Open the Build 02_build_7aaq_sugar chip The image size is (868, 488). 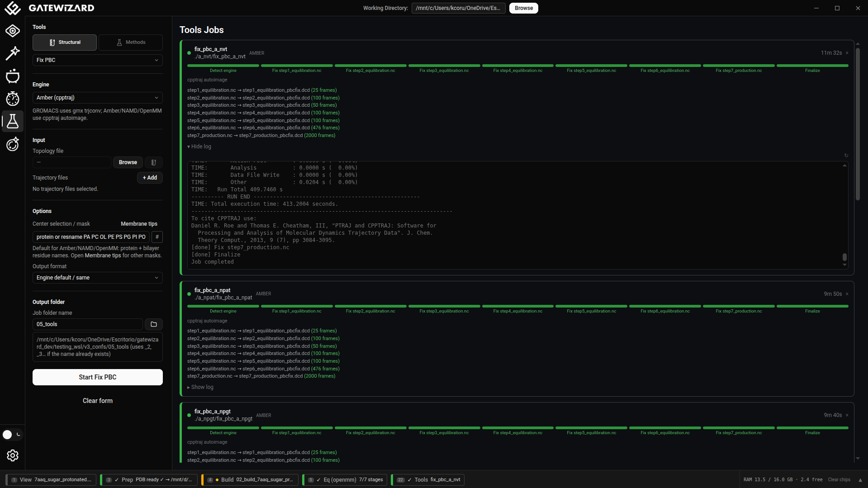[250, 480]
